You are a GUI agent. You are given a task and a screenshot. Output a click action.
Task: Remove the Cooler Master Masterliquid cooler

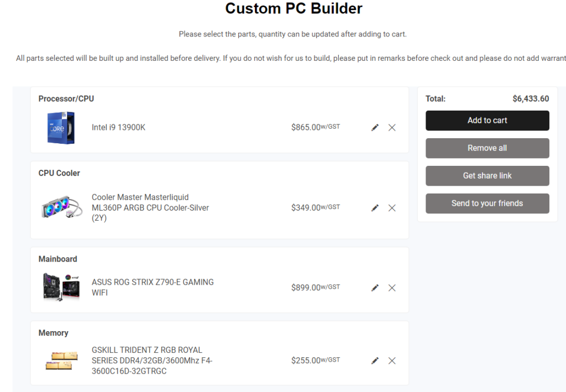click(x=392, y=208)
